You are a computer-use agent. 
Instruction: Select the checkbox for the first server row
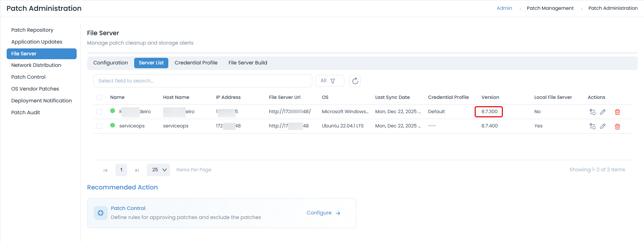[99, 112]
